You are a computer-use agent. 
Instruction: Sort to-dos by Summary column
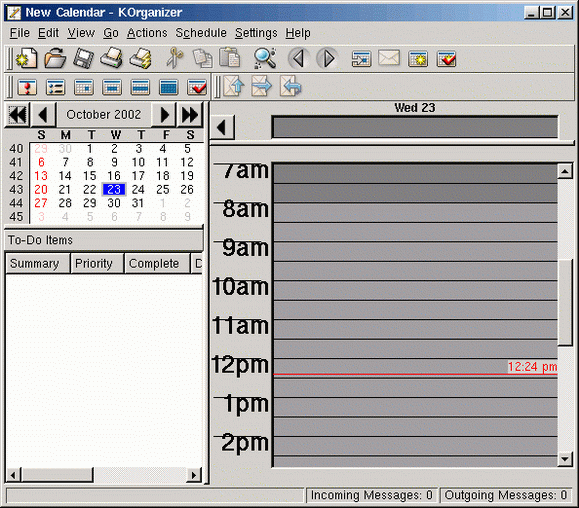38,263
